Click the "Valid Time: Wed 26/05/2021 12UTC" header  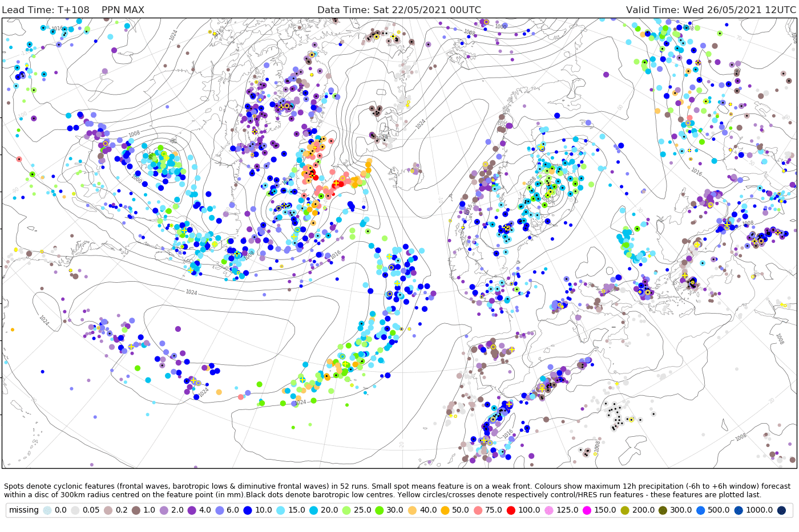click(711, 10)
